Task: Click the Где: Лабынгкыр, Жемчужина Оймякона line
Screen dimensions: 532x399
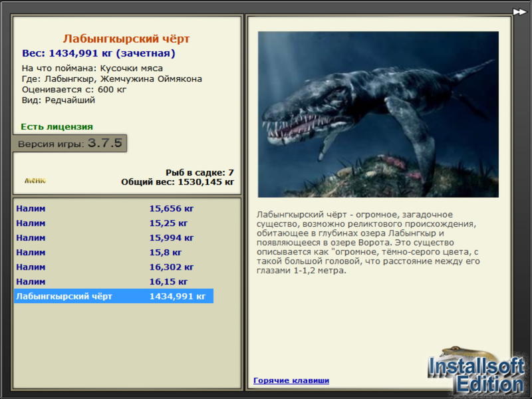Action: pos(112,79)
